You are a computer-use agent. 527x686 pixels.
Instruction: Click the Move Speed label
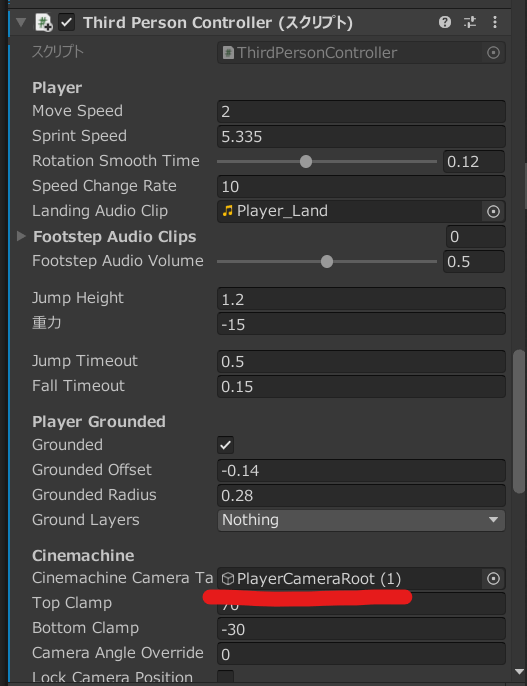pos(77,111)
